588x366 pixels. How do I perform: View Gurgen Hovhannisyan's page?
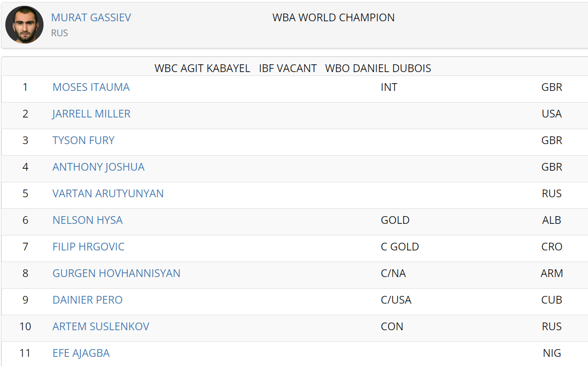tap(117, 273)
